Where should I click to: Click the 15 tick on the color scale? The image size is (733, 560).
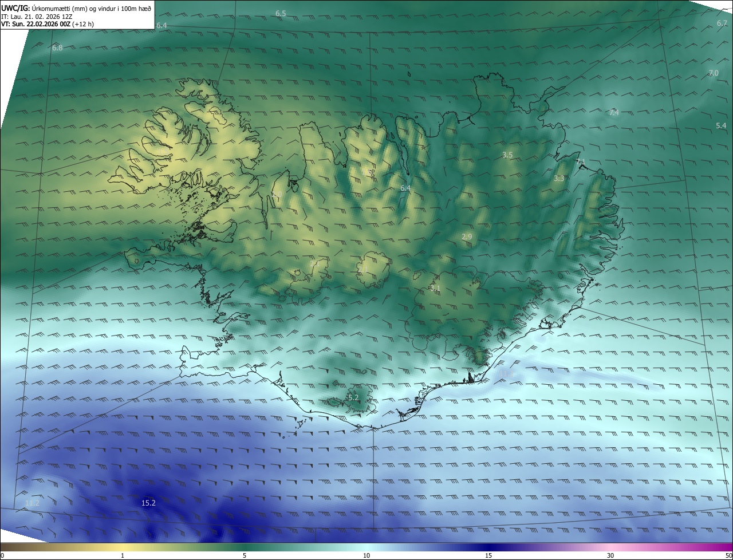488,555
